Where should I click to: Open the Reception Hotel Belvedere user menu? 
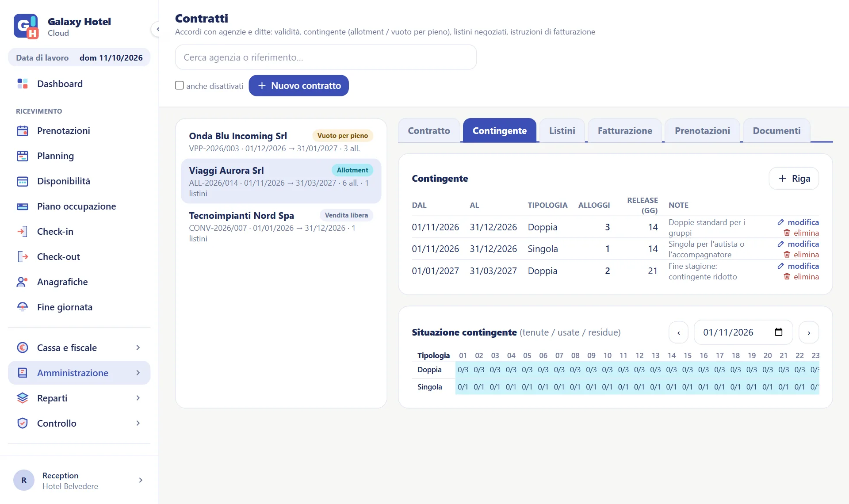click(79, 480)
